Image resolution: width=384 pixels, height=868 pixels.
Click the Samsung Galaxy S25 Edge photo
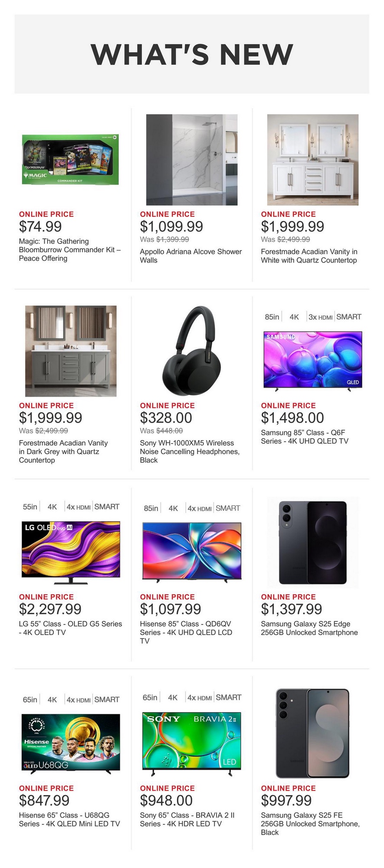tap(312, 542)
